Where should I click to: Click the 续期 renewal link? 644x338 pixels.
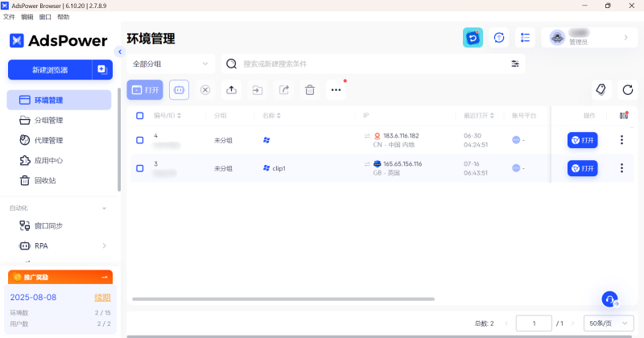102,297
